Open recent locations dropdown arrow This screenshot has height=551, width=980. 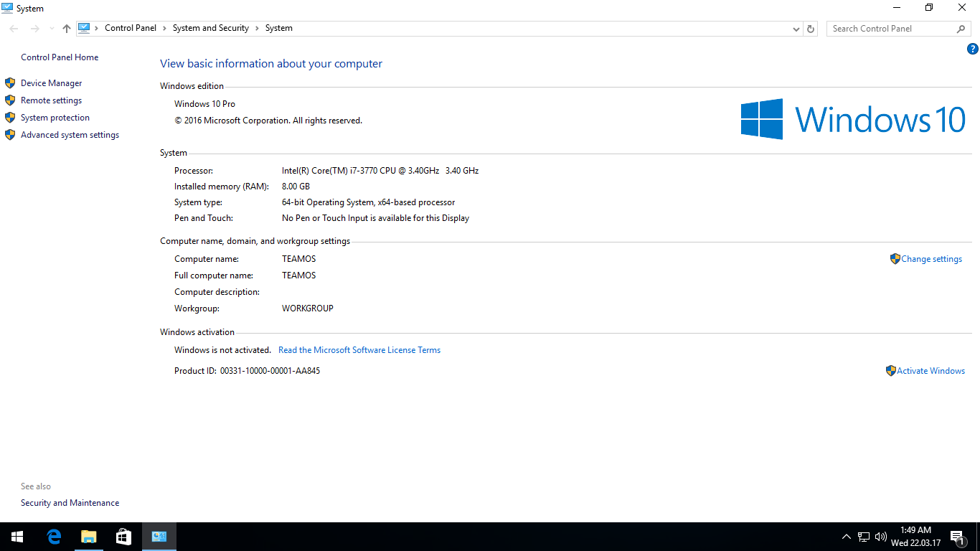(51, 29)
